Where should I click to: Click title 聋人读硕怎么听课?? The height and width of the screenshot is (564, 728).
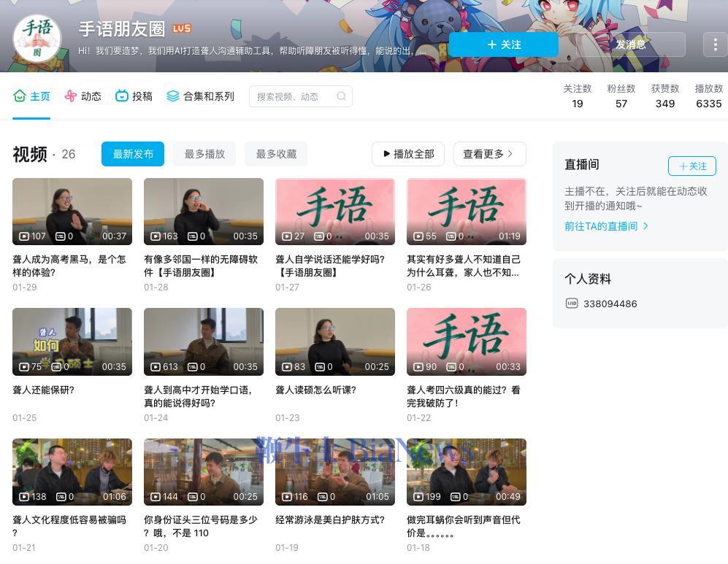pyautogui.click(x=315, y=390)
